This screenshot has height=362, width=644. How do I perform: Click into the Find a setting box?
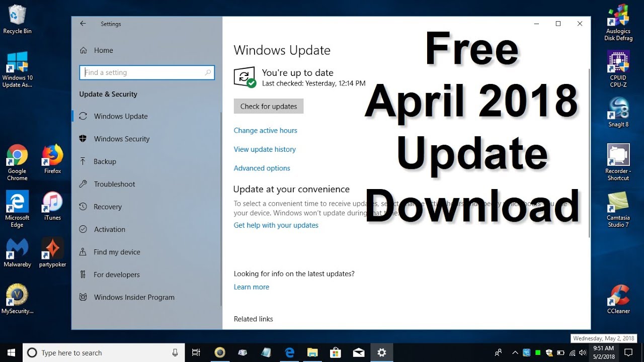147,72
